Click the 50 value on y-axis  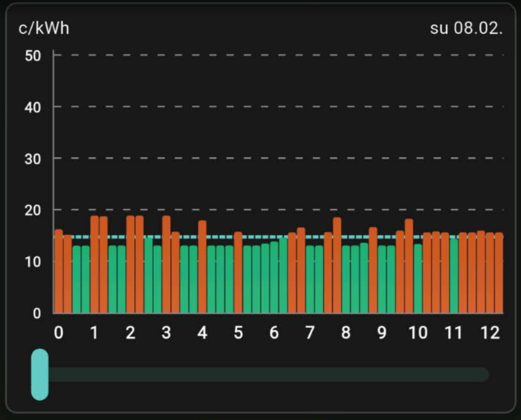point(33,56)
